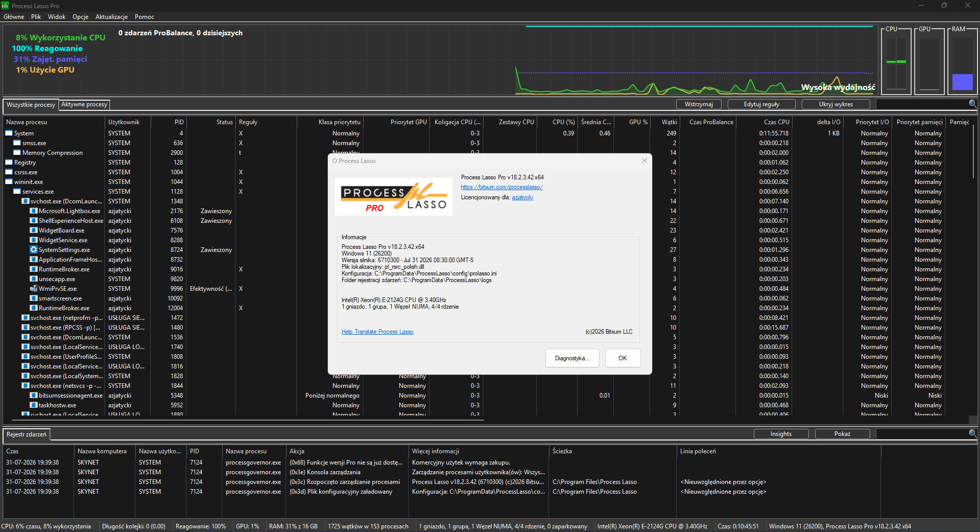This screenshot has width=980, height=532.
Task: Select the Rejestr zdarzeń tab
Action: (27, 434)
